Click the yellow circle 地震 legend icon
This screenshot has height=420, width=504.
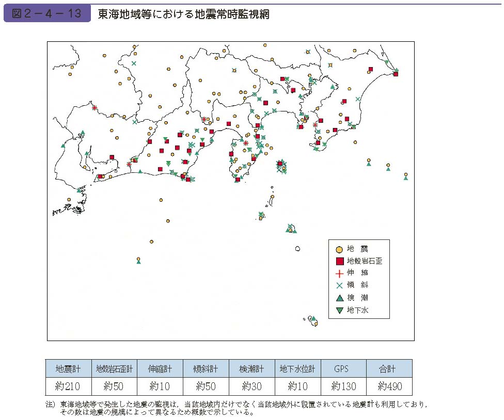[x=339, y=250]
